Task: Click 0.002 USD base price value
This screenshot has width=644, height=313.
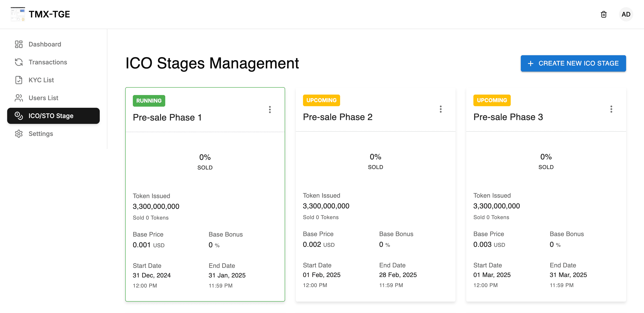Action: (318, 245)
